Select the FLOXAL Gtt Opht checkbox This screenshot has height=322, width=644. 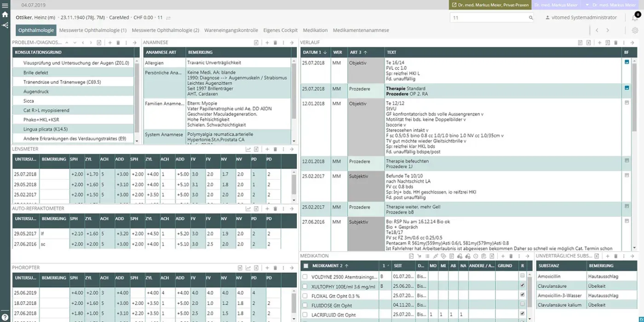[305, 296]
